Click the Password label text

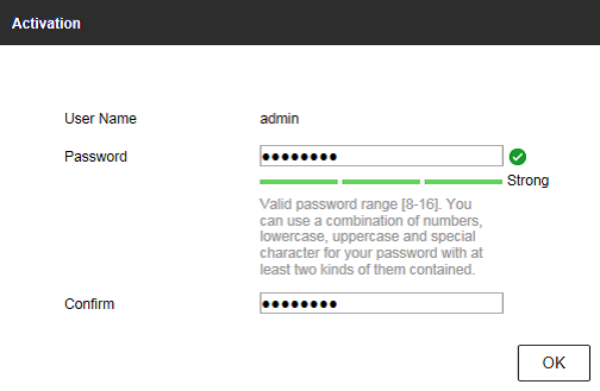coord(96,156)
